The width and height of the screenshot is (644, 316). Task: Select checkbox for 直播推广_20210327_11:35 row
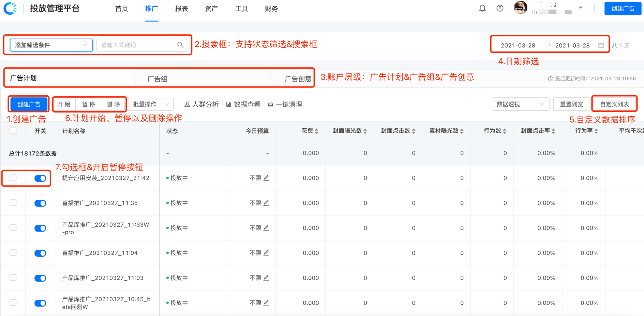(13, 203)
